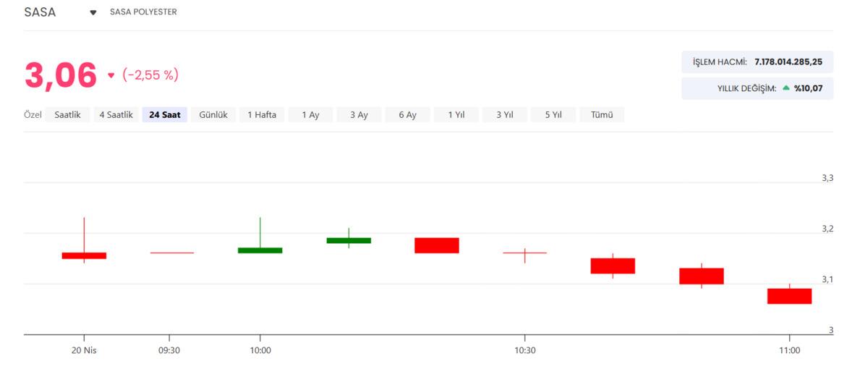Click the last red candle at 11:00
This screenshot has width=868, height=377.
(789, 296)
